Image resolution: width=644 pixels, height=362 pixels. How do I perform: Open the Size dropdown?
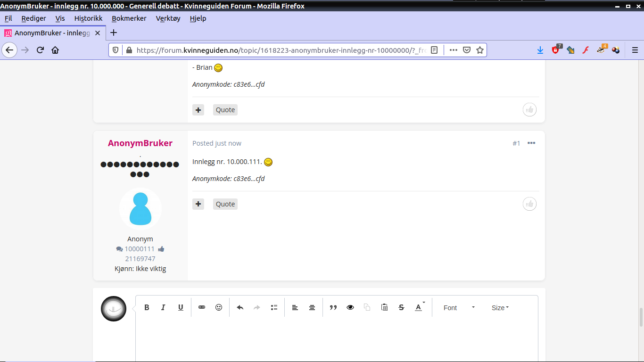click(500, 308)
